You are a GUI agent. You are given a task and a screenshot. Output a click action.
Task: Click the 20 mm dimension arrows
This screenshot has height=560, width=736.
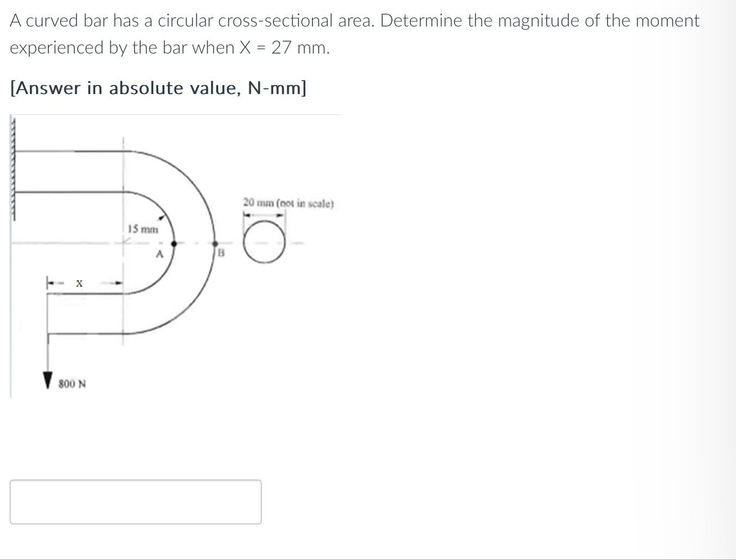tap(263, 215)
